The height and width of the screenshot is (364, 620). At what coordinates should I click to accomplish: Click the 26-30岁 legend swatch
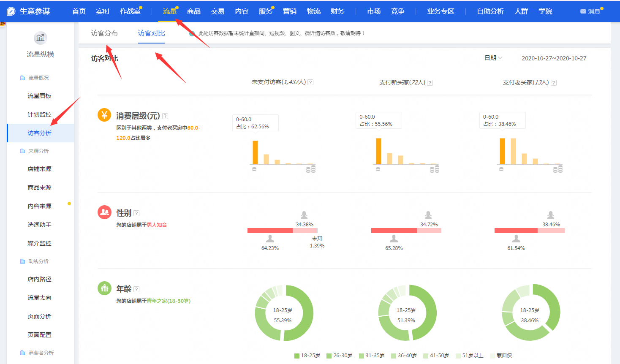point(329,356)
